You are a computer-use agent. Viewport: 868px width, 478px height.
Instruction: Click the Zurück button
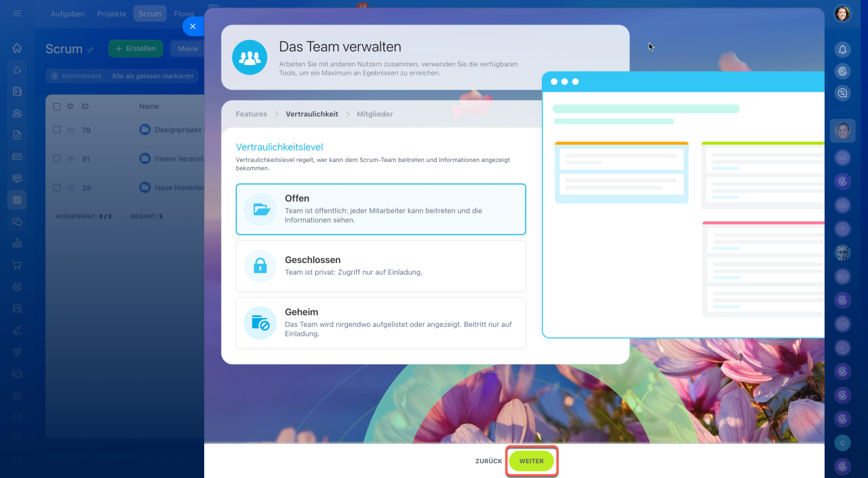point(489,461)
